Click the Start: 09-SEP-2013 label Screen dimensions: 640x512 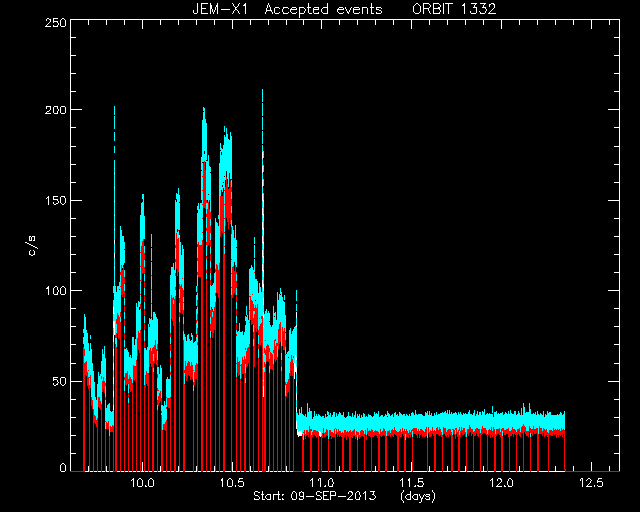click(315, 496)
